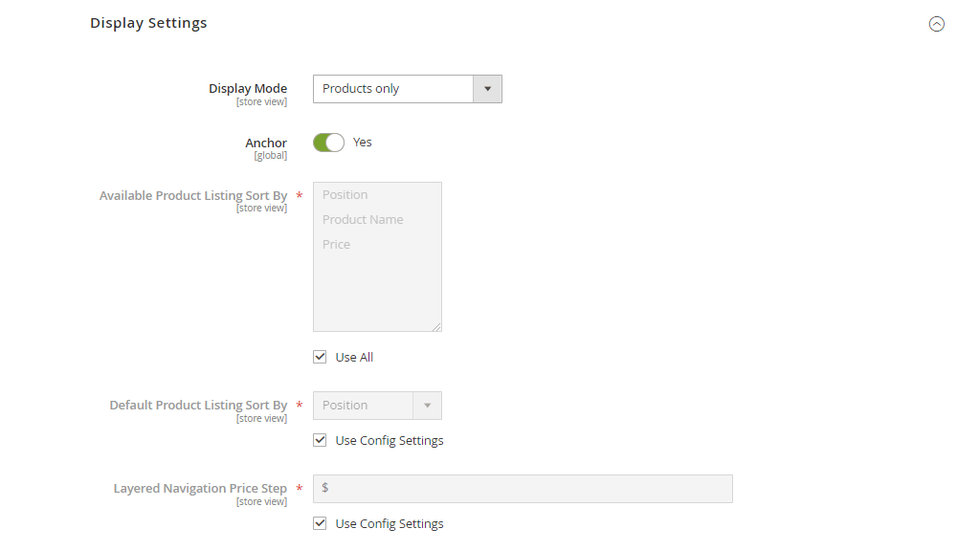Click the dropdown arrow showing Products only
980x551 pixels.
(487, 88)
